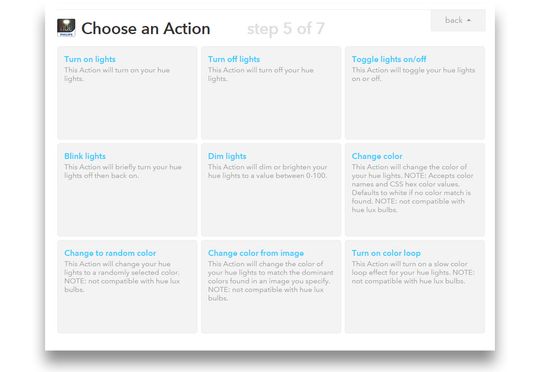
Task: Click the color loop card description
Action: [x=413, y=272]
